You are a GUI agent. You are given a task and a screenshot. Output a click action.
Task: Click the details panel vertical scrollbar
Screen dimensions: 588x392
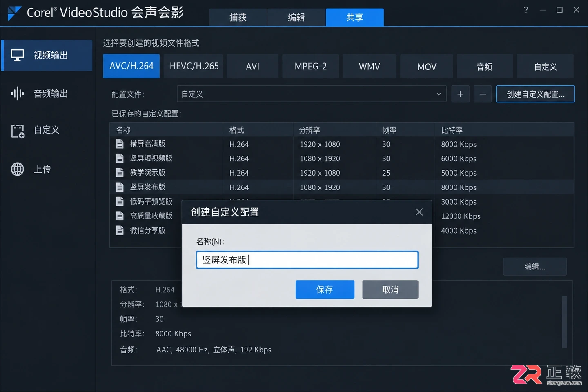point(564,322)
